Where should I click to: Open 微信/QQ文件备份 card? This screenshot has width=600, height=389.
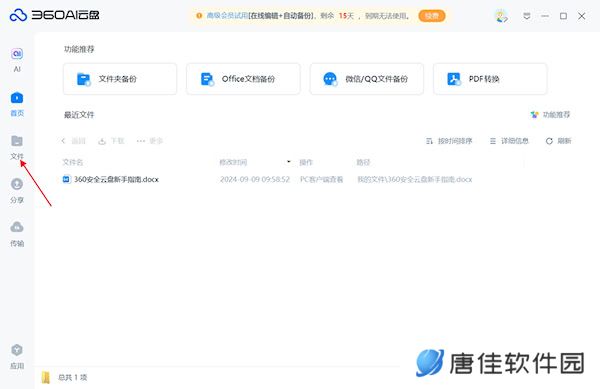367,79
